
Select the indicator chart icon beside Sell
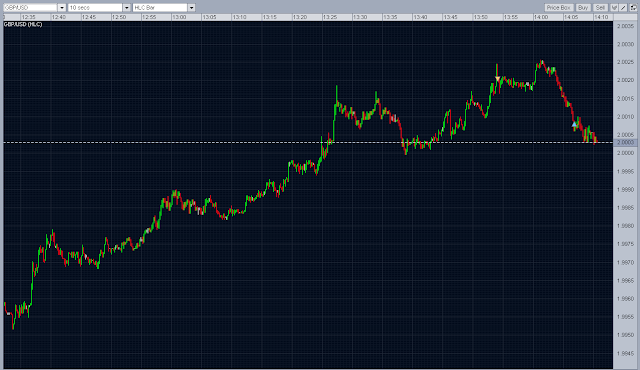click(x=614, y=8)
